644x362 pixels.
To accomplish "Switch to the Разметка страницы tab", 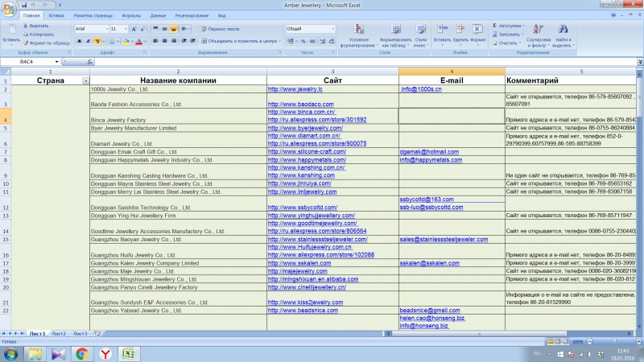I will pos(93,15).
